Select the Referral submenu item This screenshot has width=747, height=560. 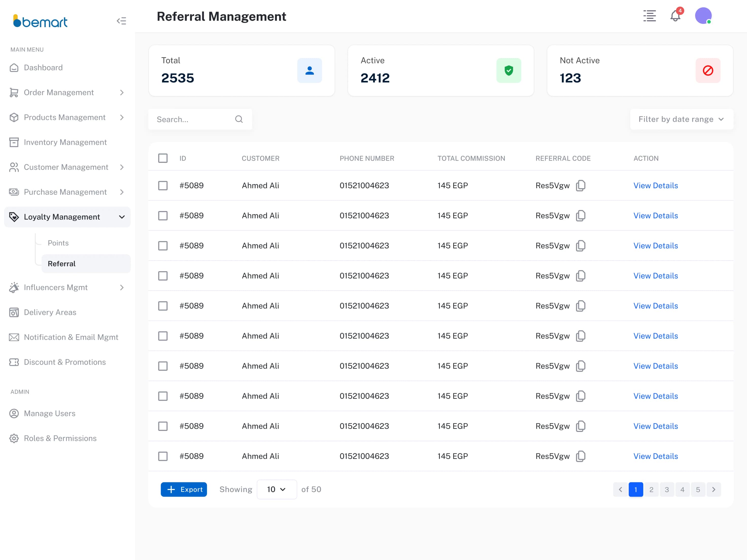click(x=86, y=264)
